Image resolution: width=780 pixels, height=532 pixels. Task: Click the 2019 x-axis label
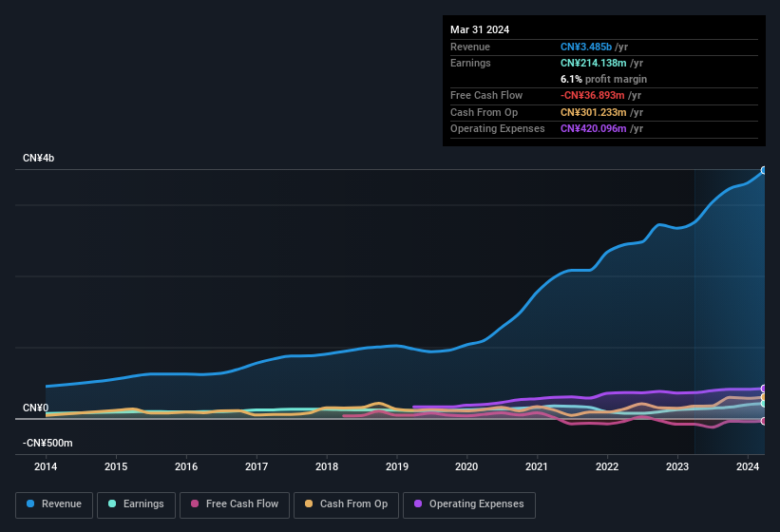(x=396, y=466)
